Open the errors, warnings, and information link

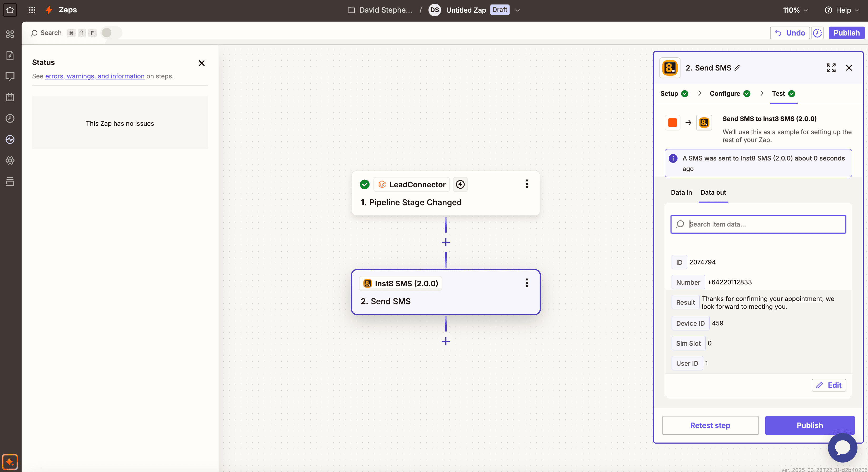95,76
